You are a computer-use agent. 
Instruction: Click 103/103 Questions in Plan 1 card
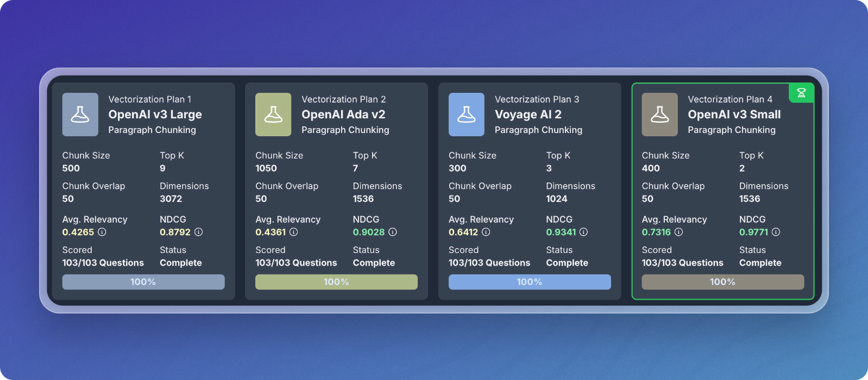(x=103, y=263)
